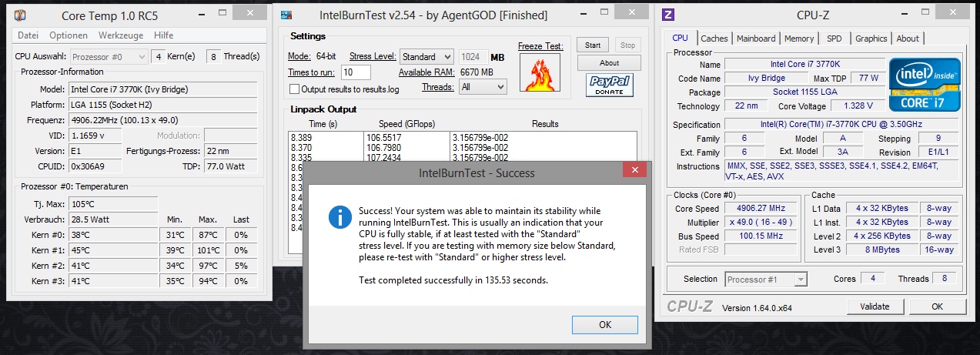Switch to the Caches tab in CPU-Z

click(714, 39)
